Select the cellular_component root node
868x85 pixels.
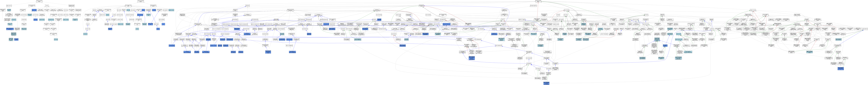pyautogui.click(x=140, y=1)
